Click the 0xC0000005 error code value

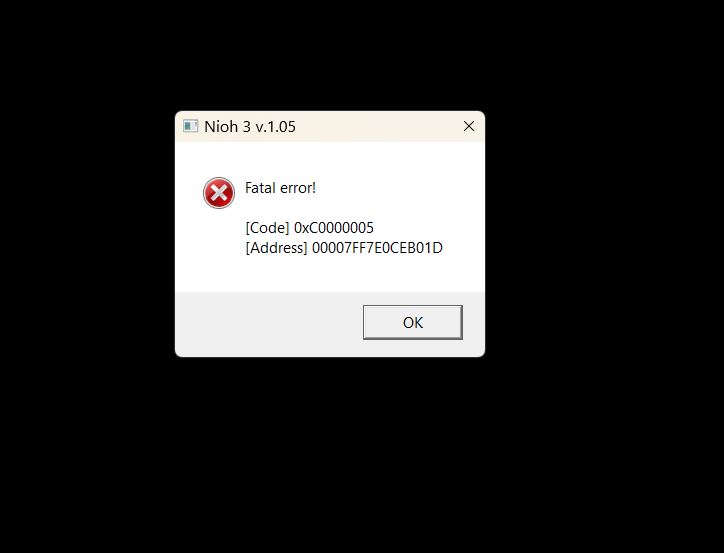coord(334,228)
